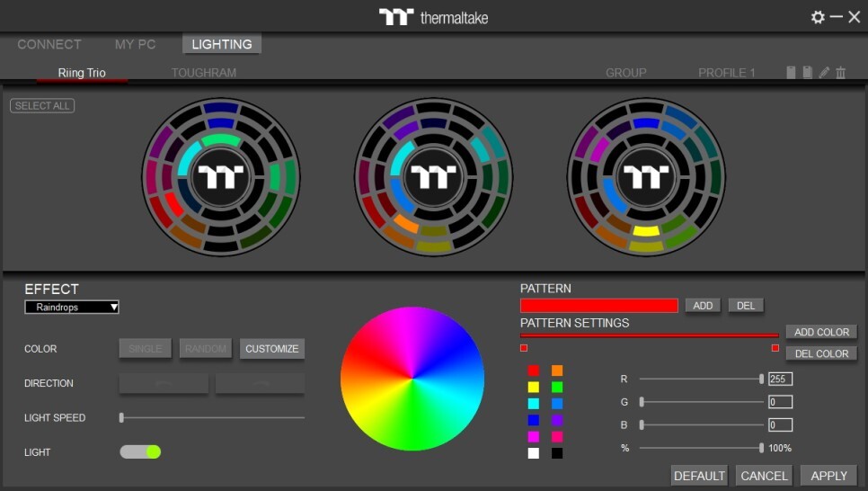Click the SELECT ALL button
Image resolution: width=868 pixels, height=491 pixels.
[x=42, y=106]
